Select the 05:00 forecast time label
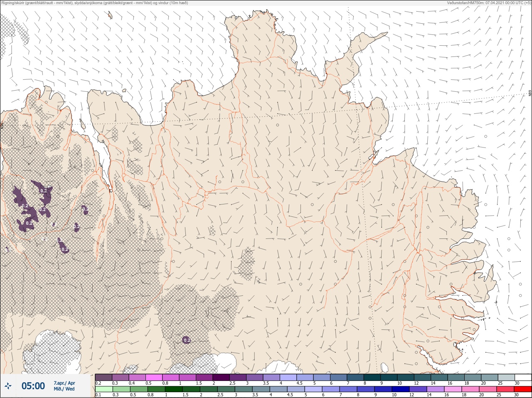This screenshot has height=398, width=532. 33,386
